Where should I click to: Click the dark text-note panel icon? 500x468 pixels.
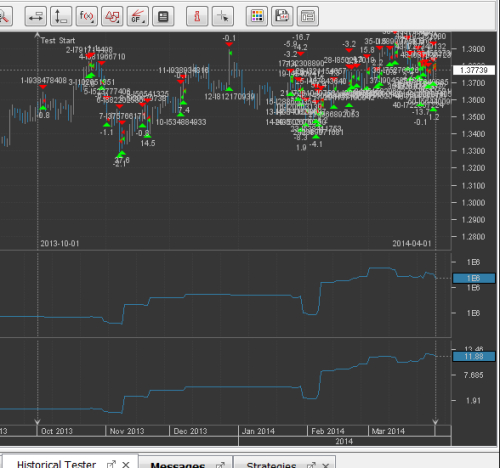(163, 16)
